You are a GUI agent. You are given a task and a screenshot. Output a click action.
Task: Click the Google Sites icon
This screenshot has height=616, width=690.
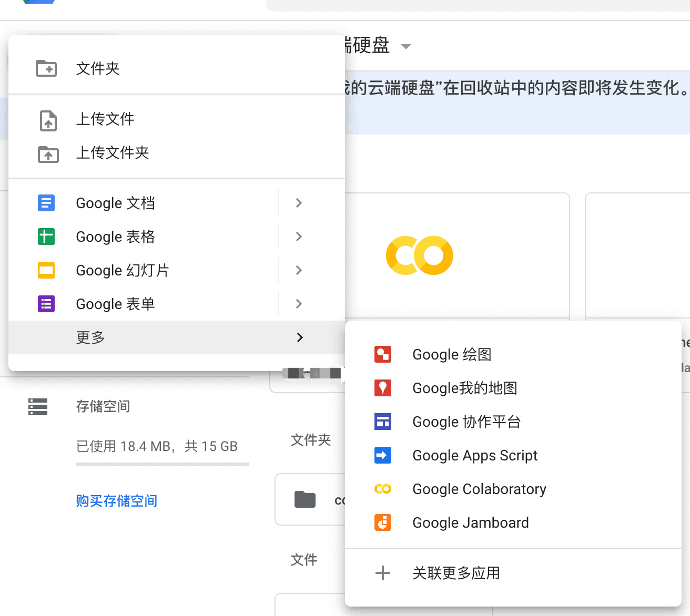(383, 422)
